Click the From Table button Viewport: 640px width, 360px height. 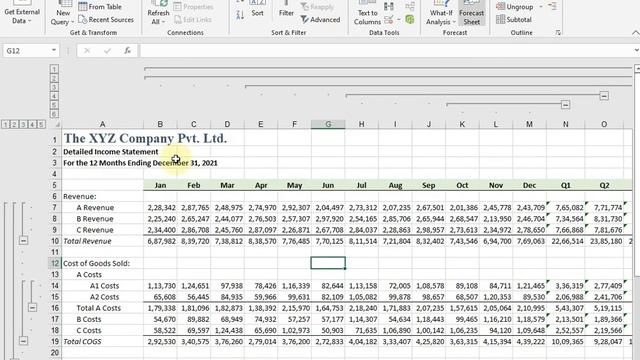(x=100, y=7)
